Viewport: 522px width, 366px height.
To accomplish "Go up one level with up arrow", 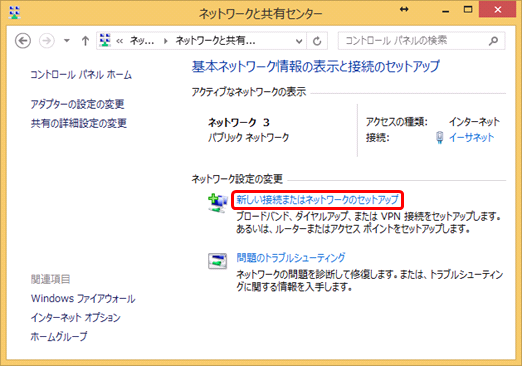I will pyautogui.click(x=85, y=41).
